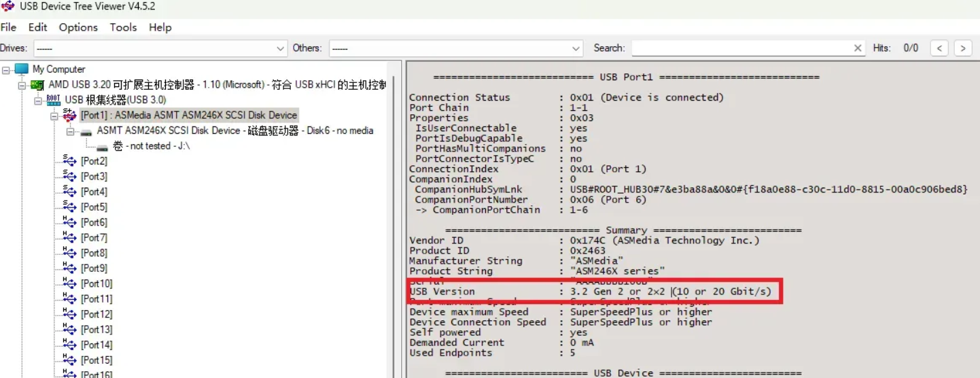
Task: Open the Others dropdown list
Action: 576,48
